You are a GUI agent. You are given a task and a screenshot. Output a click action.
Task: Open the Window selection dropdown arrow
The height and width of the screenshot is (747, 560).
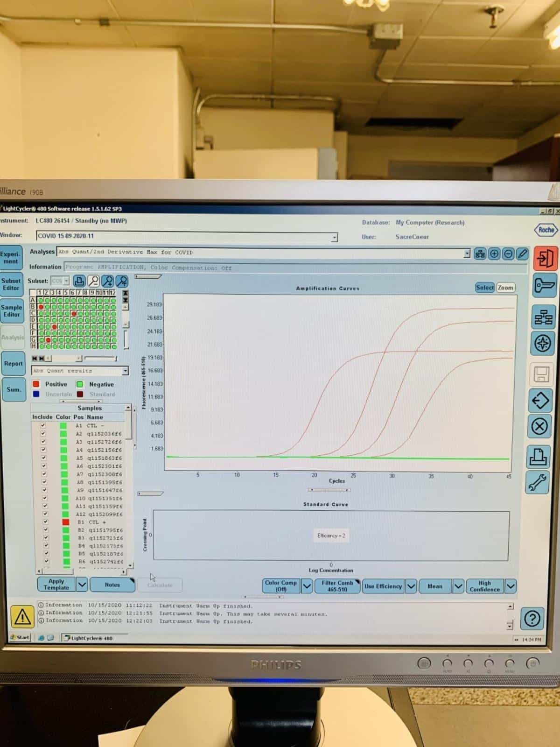point(334,238)
